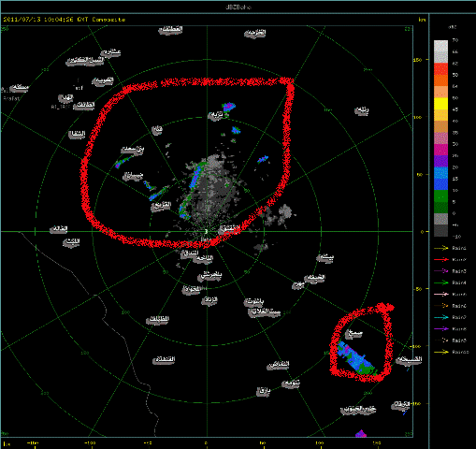
Task: Select the yellow 45 dBZ legend color
Action: 440,104
